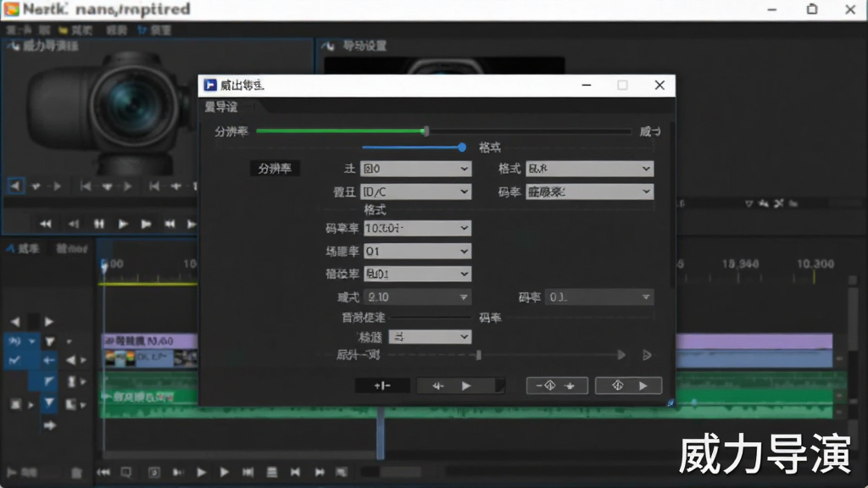The image size is (868, 488).
Task: Open the dropdown showing 10 next to 码率率
Action: (417, 228)
